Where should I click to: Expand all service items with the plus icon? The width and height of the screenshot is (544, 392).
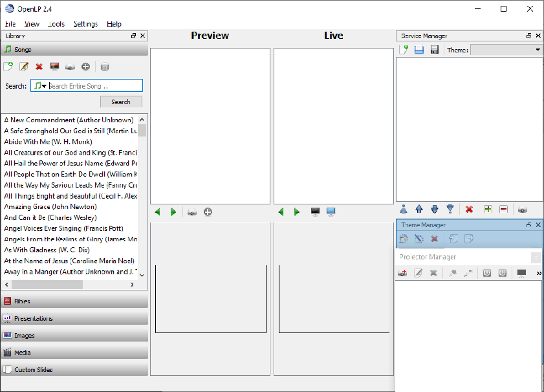[488, 209]
